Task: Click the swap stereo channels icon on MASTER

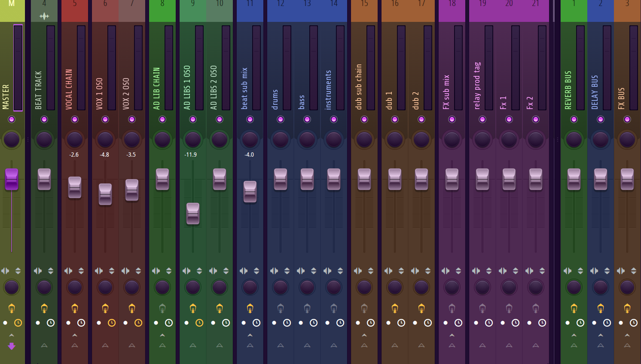Action: (5, 270)
